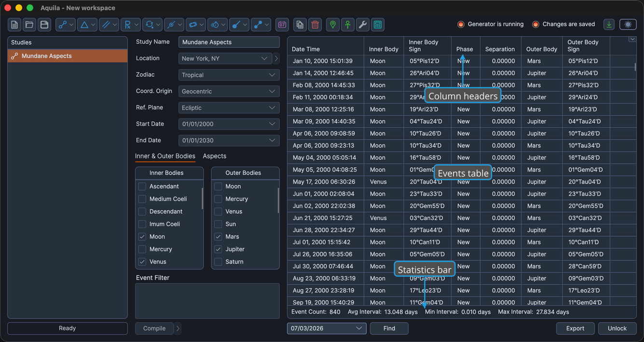Image resolution: width=644 pixels, height=342 pixels.
Task: Open the End Date picker 01/01/2030
Action: click(229, 141)
